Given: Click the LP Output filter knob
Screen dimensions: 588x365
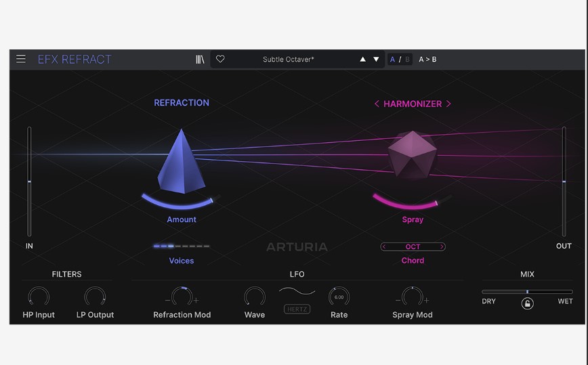Looking at the screenshot, I should [95, 297].
